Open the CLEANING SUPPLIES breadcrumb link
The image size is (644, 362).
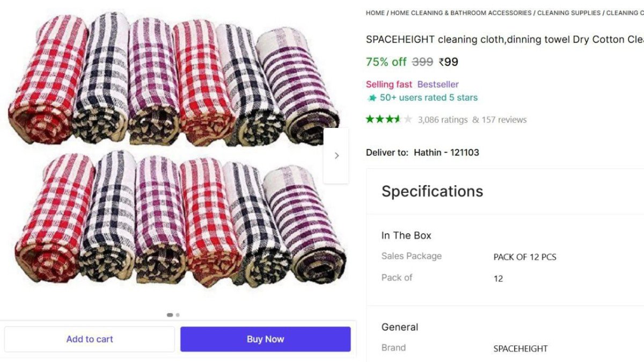(568, 12)
